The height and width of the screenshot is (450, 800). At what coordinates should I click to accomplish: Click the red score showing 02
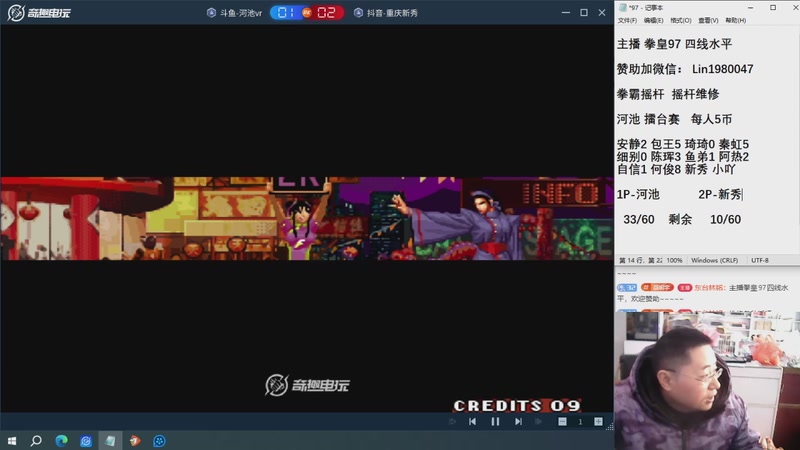[327, 13]
